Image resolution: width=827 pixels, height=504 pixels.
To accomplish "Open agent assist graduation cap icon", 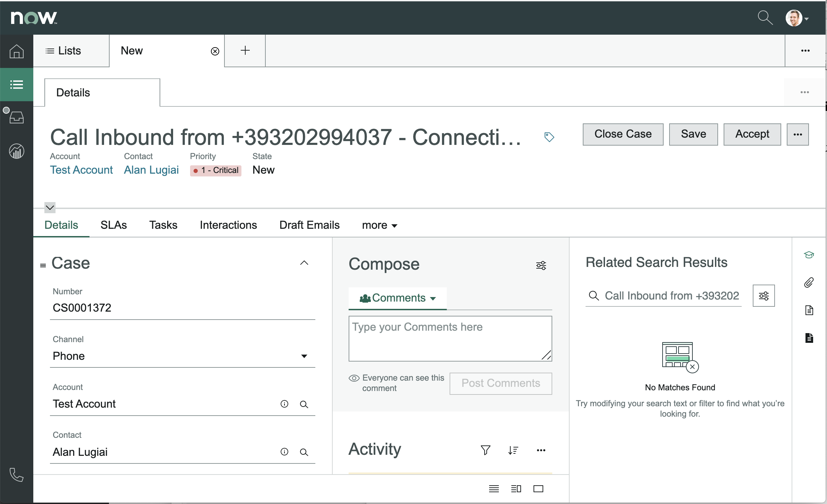I will pos(809,255).
